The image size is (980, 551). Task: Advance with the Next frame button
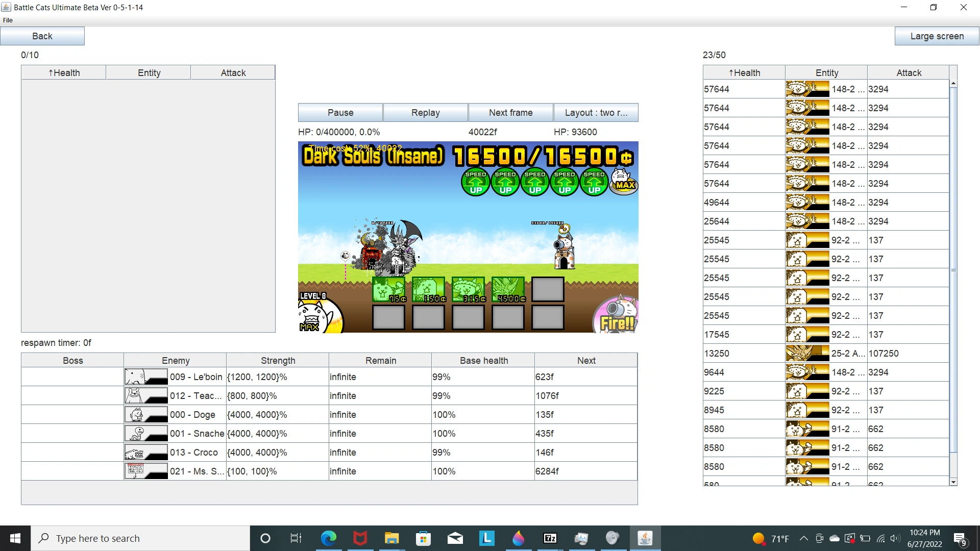pyautogui.click(x=510, y=113)
